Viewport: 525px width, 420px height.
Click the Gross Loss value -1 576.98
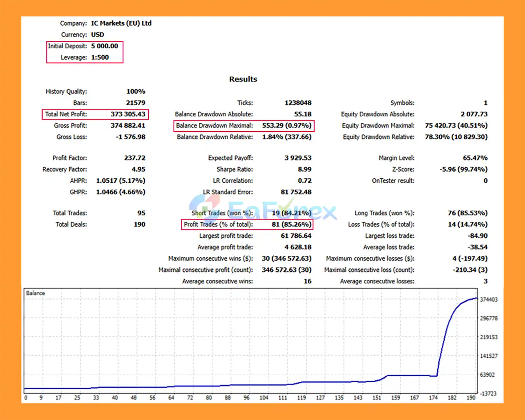(x=130, y=137)
